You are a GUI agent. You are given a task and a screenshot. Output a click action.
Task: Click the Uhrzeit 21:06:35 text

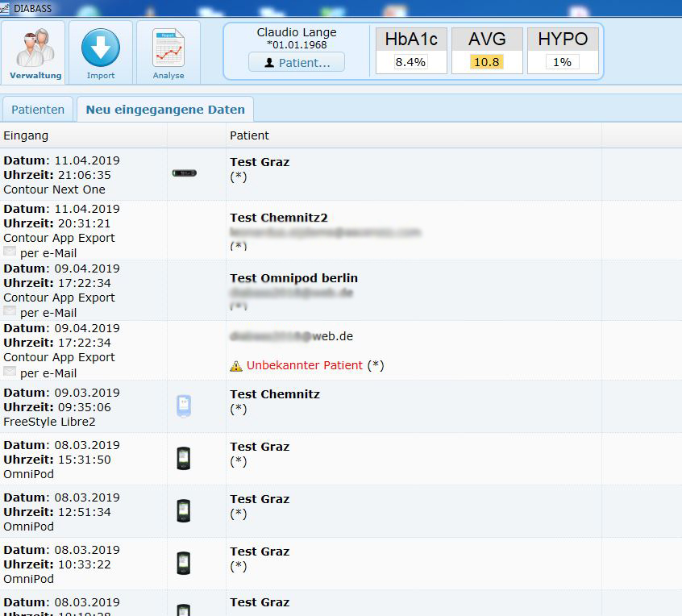[57, 175]
